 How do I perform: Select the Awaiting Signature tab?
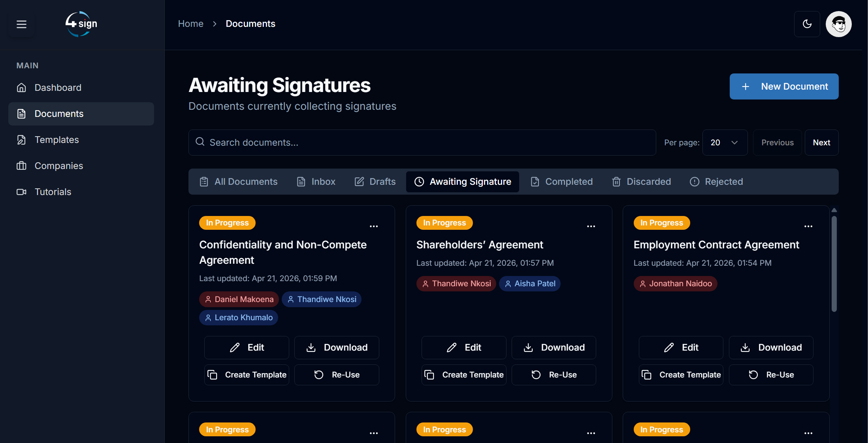[x=463, y=182]
